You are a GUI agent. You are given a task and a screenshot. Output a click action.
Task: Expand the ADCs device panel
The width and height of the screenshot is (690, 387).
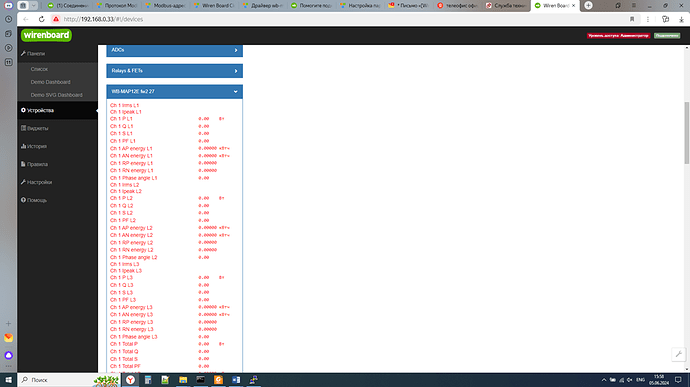click(x=174, y=50)
